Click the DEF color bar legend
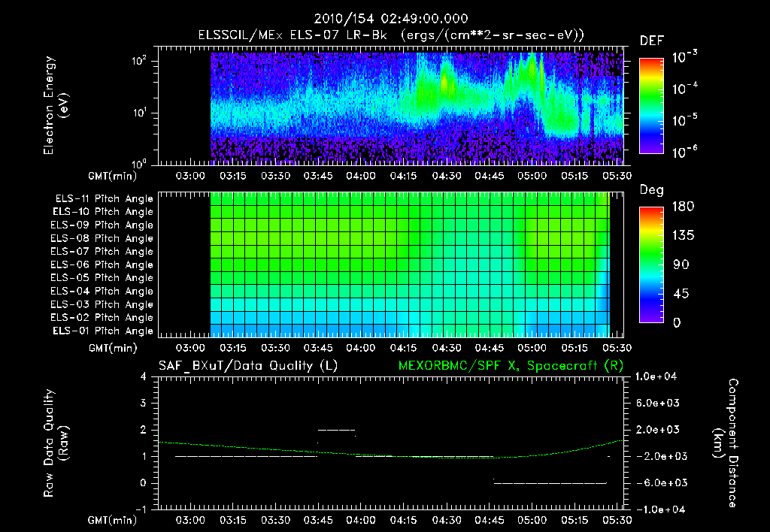 coord(651,105)
